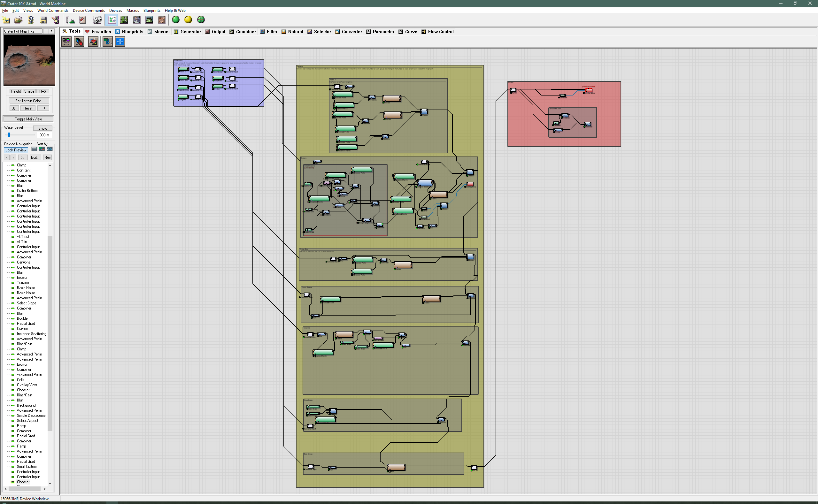This screenshot has height=504, width=818.
Task: Open the Explorer View globe icon
Action: [x=137, y=20]
